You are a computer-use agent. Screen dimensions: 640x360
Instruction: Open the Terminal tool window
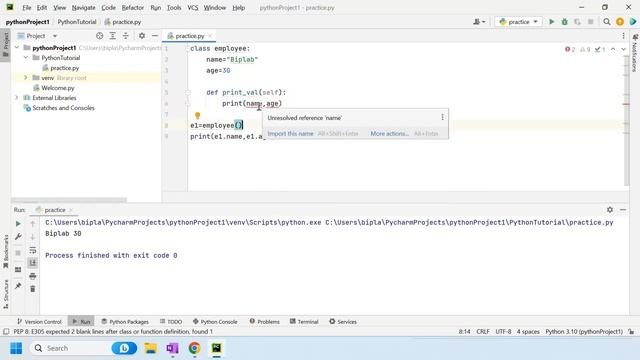click(304, 322)
